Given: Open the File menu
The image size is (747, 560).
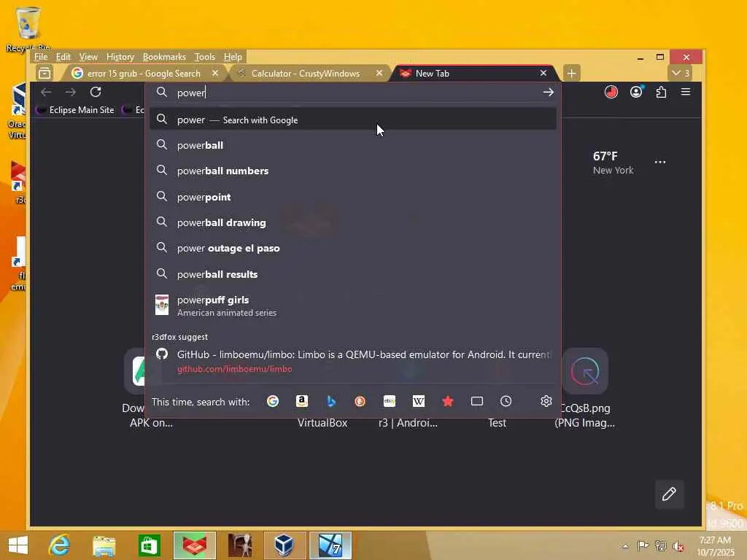Looking at the screenshot, I should click(41, 57).
